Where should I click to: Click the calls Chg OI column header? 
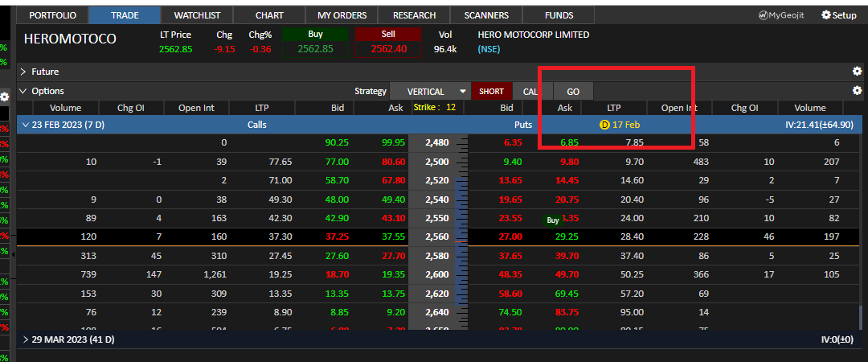[131, 108]
